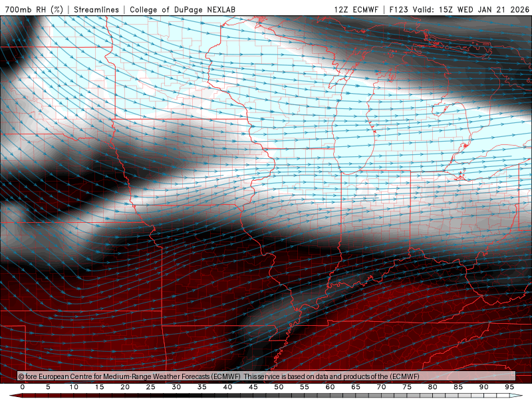Screen dimensions: 532x399
Task: Select "Valid: 15Z WED JAN 21 2026" text
Action: click(x=471, y=9)
